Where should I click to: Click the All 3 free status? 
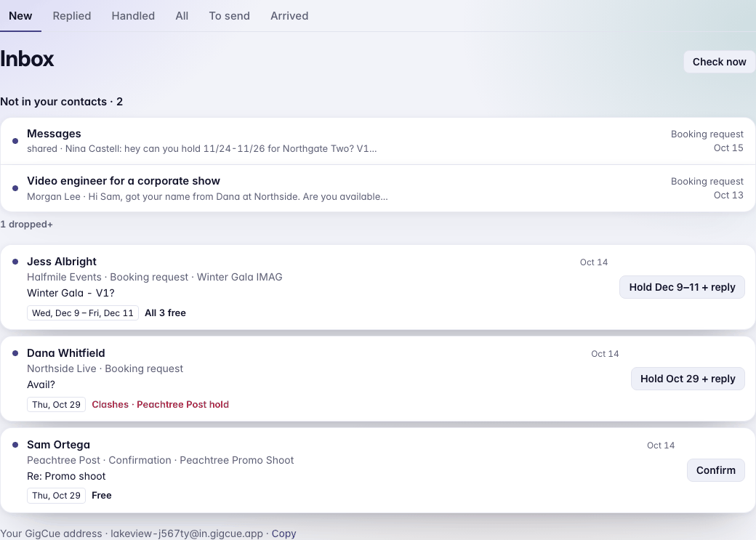pyautogui.click(x=166, y=313)
